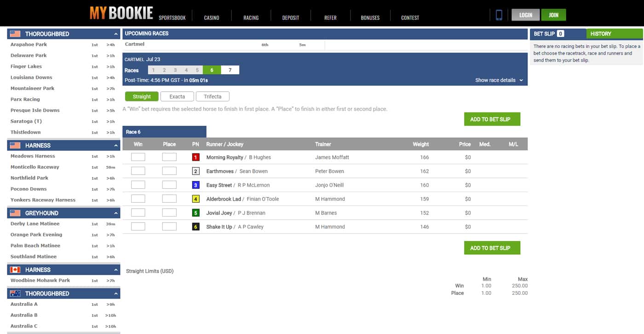Expand Show race details
This screenshot has height=334, width=644.
coord(499,80)
